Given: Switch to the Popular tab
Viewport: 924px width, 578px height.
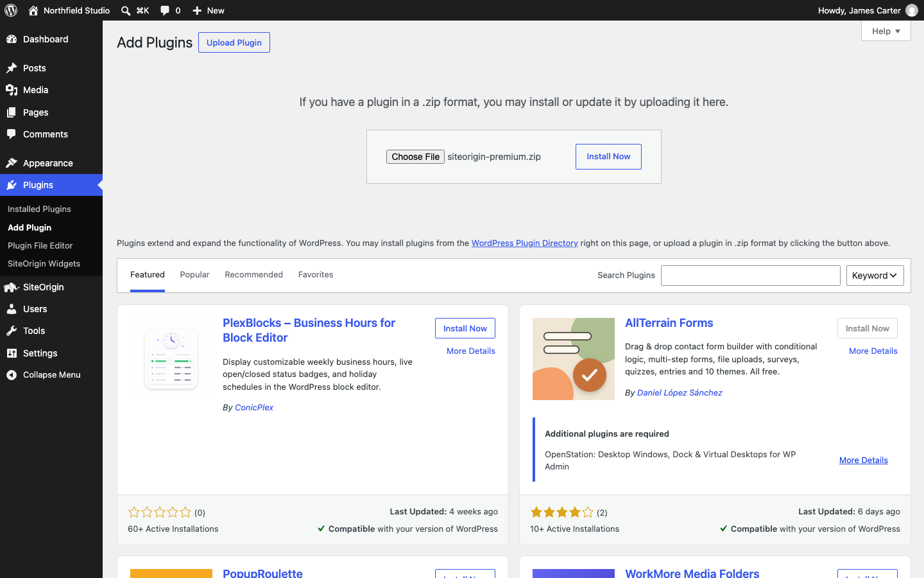Looking at the screenshot, I should (194, 275).
